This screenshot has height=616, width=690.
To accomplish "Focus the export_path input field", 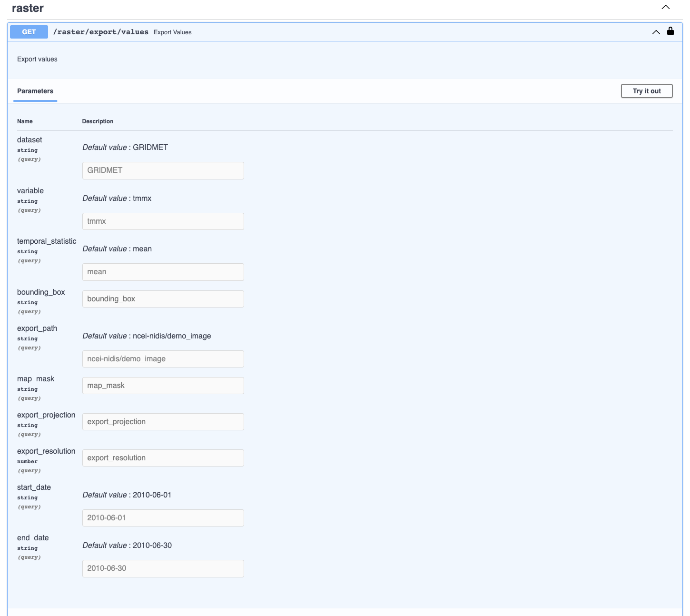I will 163,359.
